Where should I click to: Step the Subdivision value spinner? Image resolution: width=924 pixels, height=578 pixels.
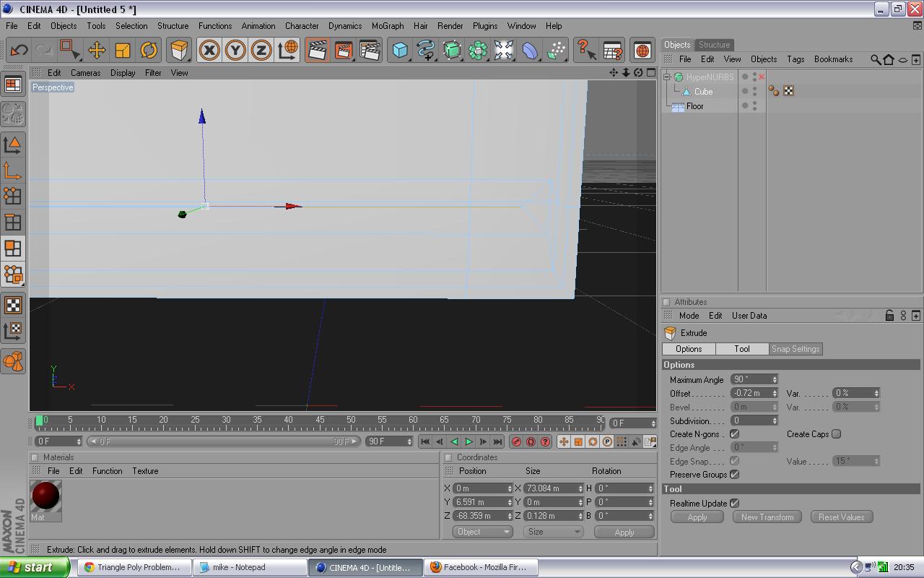pos(775,420)
